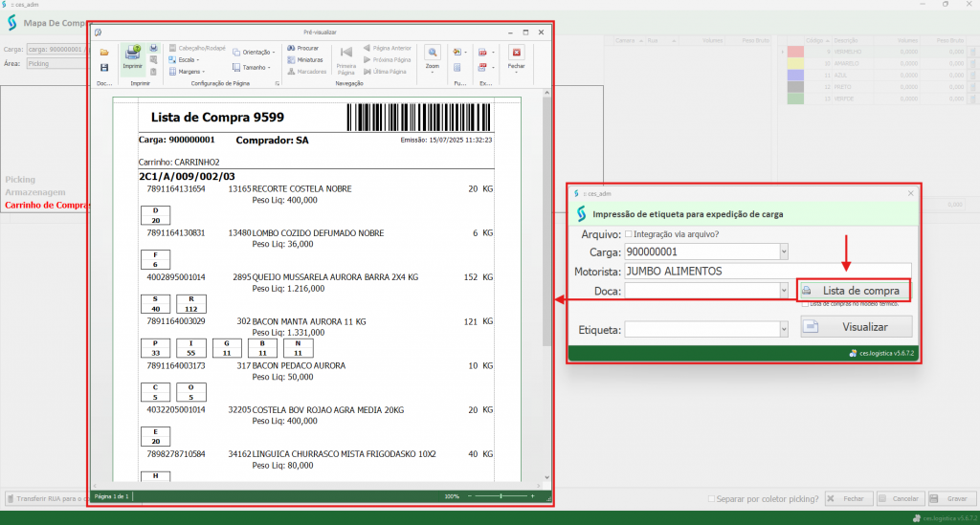The image size is (980, 525).
Task: Click the Fechar preview icon in ribbon
Action: click(x=516, y=53)
